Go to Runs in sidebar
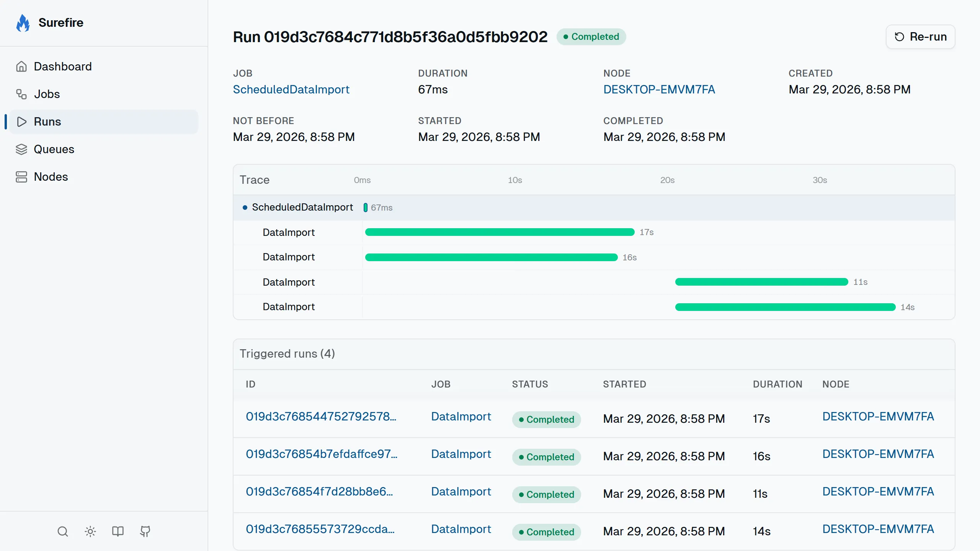The height and width of the screenshot is (551, 980). pyautogui.click(x=47, y=122)
